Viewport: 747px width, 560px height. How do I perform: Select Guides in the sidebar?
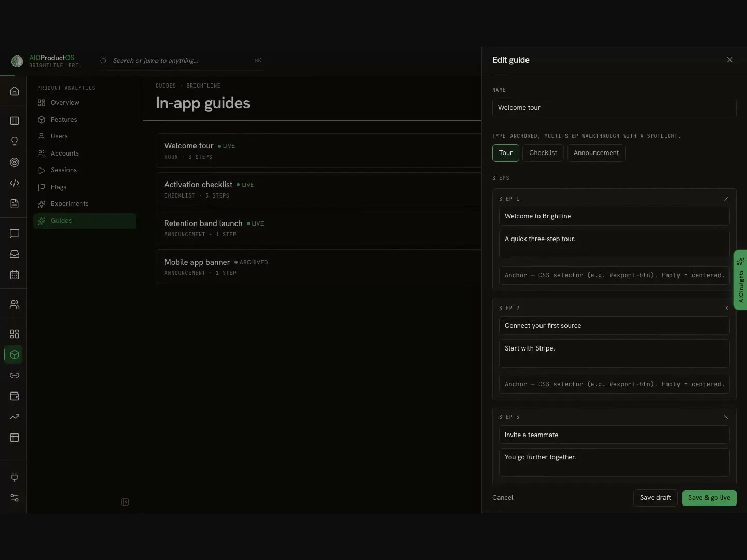click(x=85, y=221)
